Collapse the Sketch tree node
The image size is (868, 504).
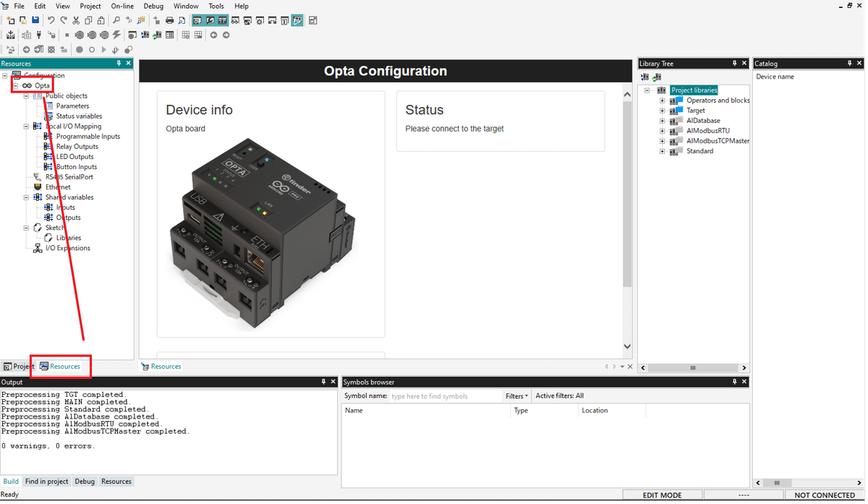(27, 227)
